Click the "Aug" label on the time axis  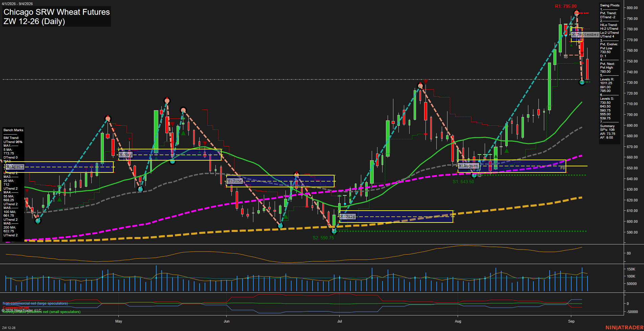pos(458,321)
